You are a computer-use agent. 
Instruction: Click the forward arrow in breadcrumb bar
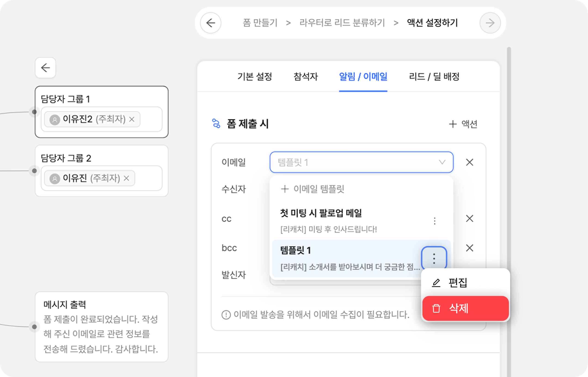coord(490,23)
